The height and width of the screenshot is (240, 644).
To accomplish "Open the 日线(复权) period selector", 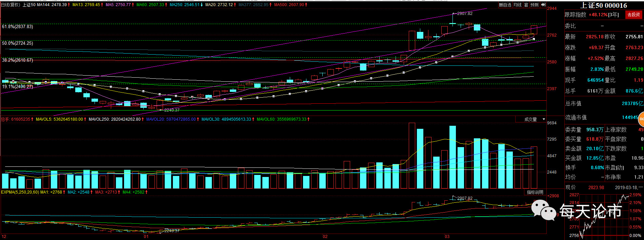I will pyautogui.click(x=11, y=5).
